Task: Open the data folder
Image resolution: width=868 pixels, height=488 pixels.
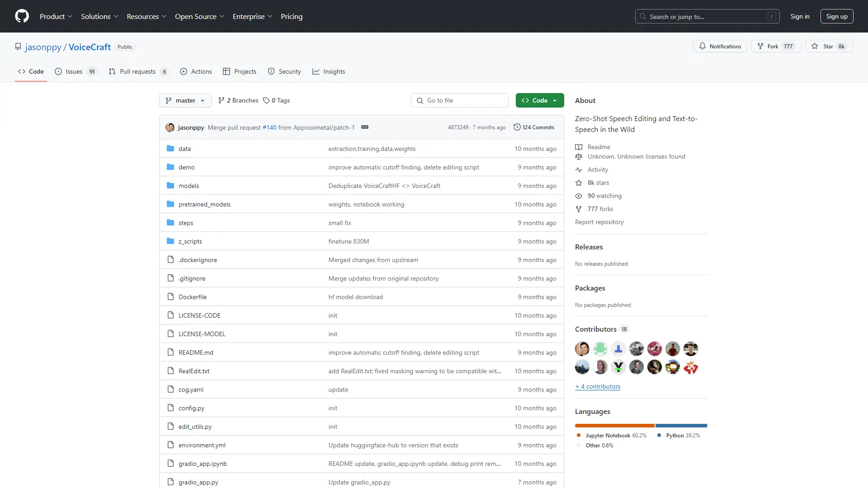Action: pyautogui.click(x=184, y=149)
